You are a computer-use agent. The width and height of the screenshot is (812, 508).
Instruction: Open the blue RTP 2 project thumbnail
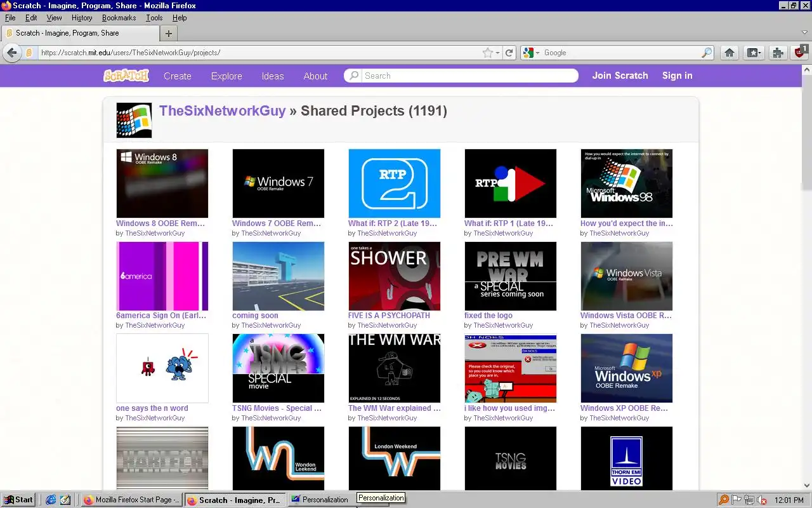click(x=395, y=184)
